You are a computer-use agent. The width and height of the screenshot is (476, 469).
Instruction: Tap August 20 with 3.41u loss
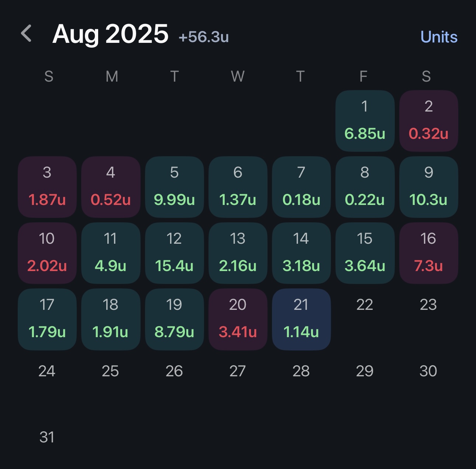pos(238,319)
